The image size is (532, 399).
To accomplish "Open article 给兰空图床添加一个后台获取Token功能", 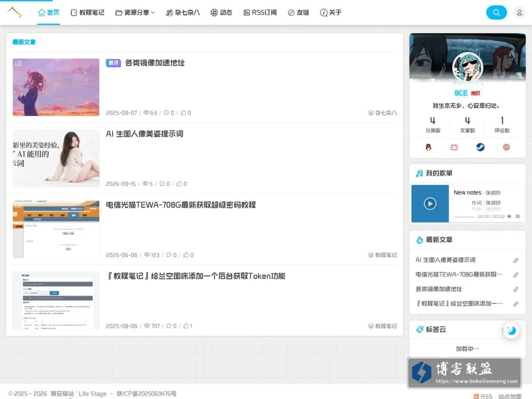I will [196, 276].
